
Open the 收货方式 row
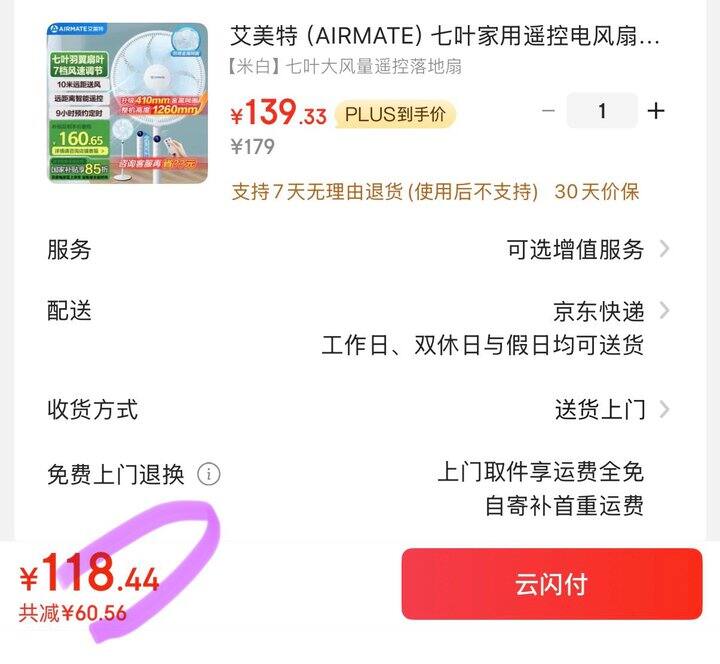coord(358,409)
